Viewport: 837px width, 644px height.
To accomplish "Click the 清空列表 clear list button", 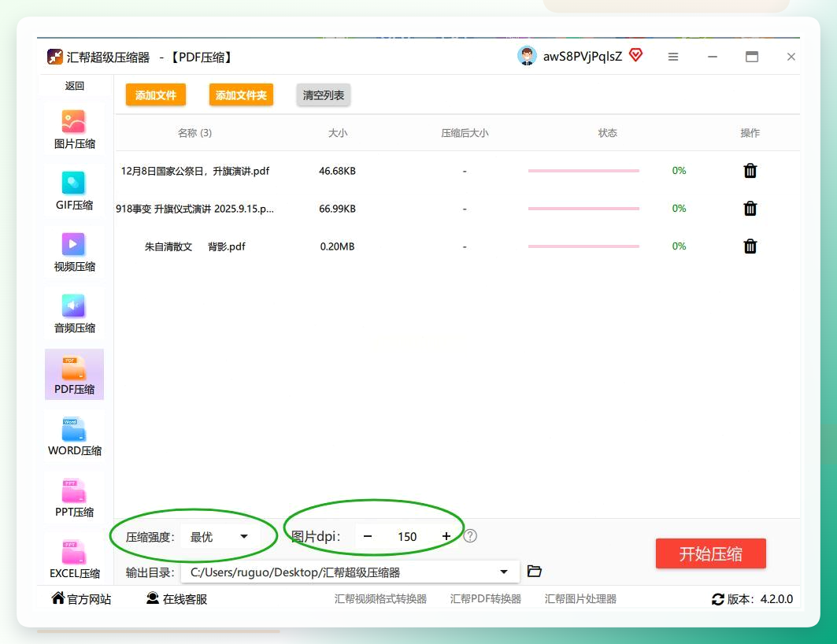I will tap(323, 95).
